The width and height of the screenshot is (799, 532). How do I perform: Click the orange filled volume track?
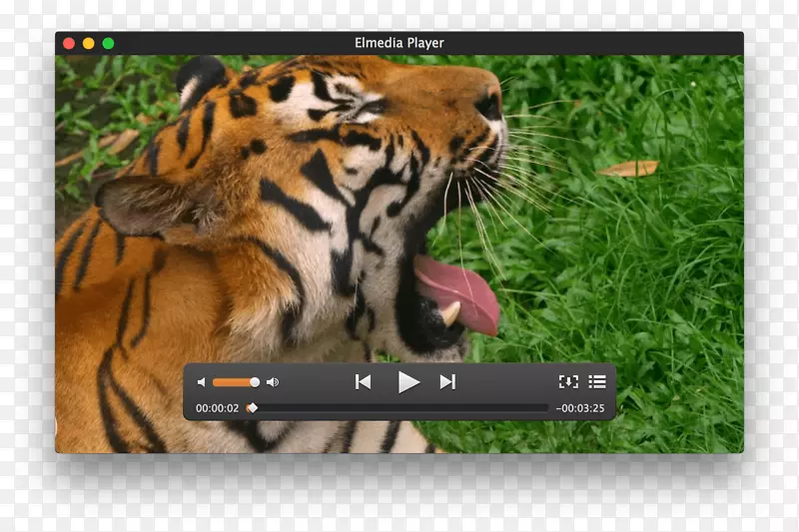pos(232,382)
